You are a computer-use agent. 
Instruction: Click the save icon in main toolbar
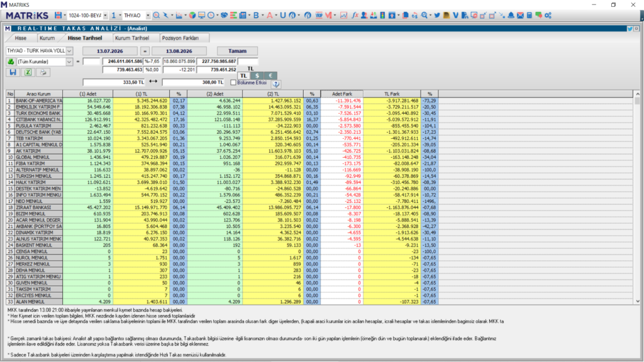58,15
